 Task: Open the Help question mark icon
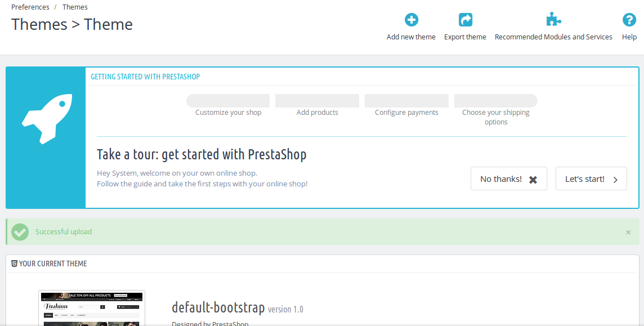tap(629, 20)
